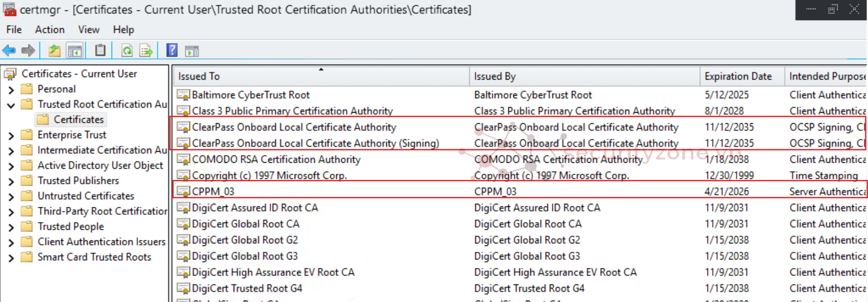Click the 8/1/2028 expiration date cell
The height and width of the screenshot is (302, 868).
pyautogui.click(x=724, y=111)
